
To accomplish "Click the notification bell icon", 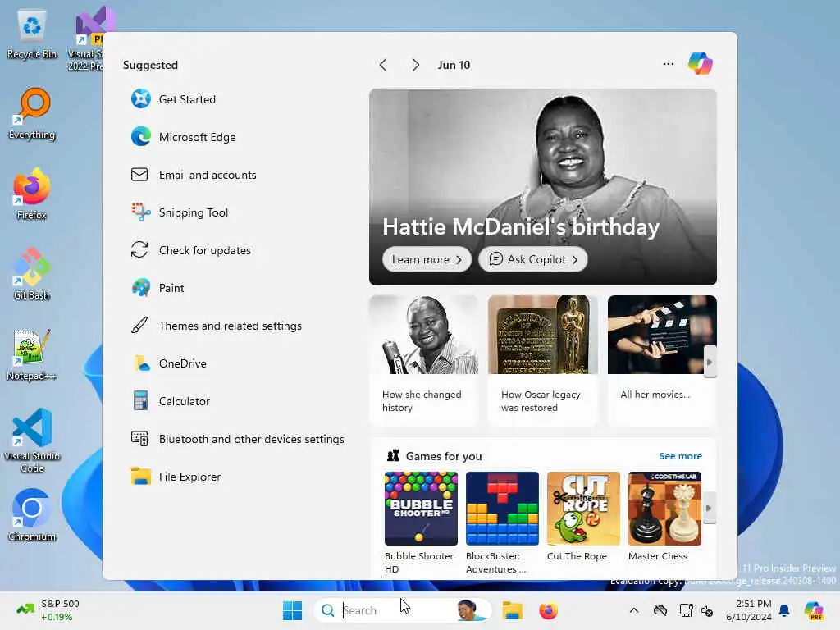I will pos(784,610).
